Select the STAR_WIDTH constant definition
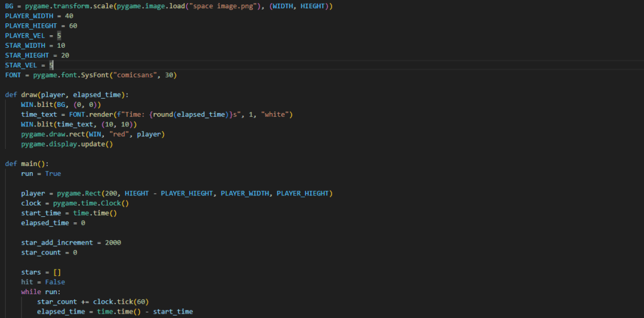Image resolution: width=644 pixels, height=318 pixels. click(x=25, y=46)
